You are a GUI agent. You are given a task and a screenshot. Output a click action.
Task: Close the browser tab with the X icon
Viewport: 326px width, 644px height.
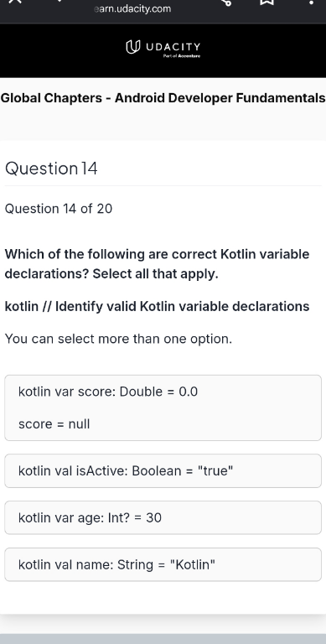14,1
